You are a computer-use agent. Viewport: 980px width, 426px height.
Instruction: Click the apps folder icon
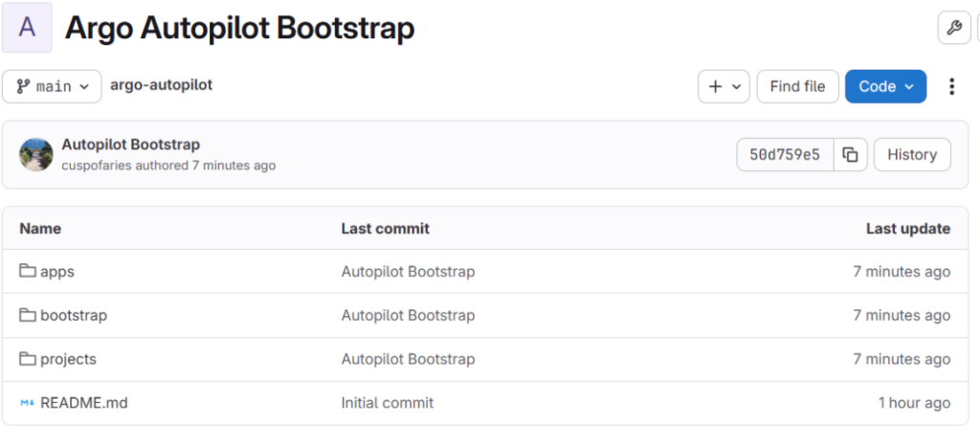pos(28,271)
